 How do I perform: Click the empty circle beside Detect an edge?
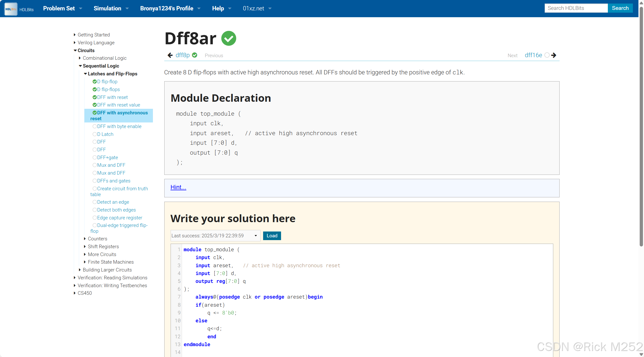point(95,202)
